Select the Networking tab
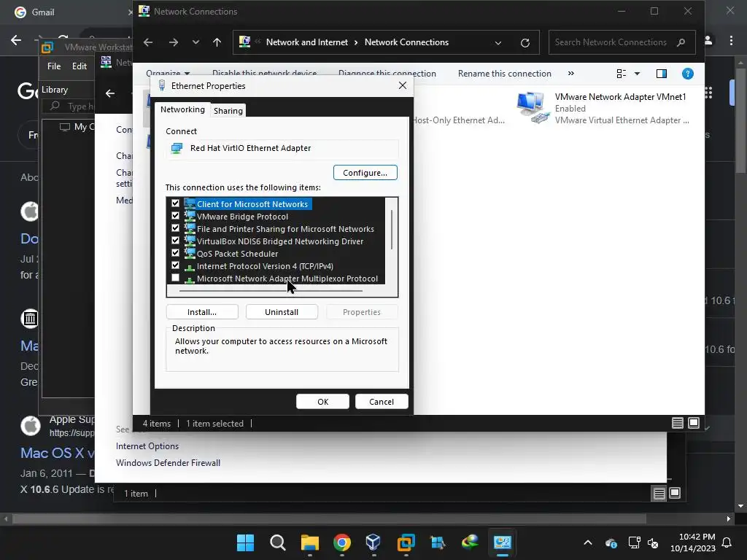The width and height of the screenshot is (747, 560). [x=182, y=109]
